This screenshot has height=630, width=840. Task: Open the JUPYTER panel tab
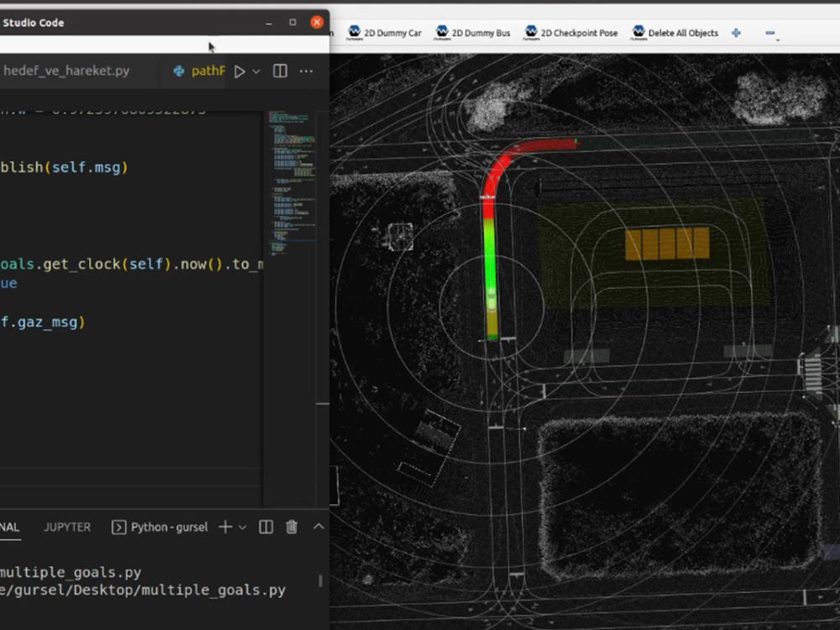67,528
